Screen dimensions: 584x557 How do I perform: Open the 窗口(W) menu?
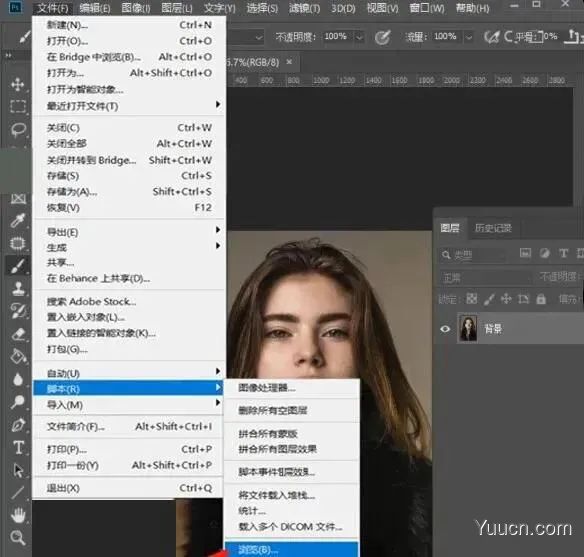427,8
